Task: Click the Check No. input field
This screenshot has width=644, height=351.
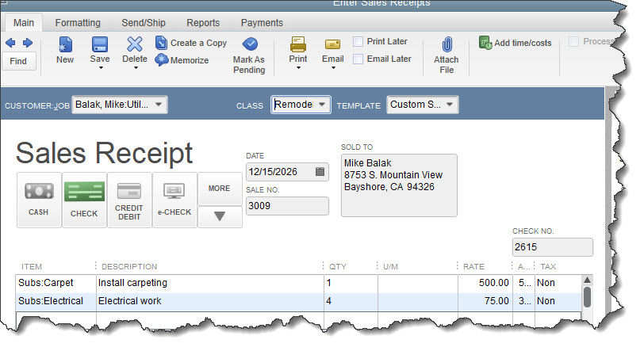Action: (x=552, y=247)
